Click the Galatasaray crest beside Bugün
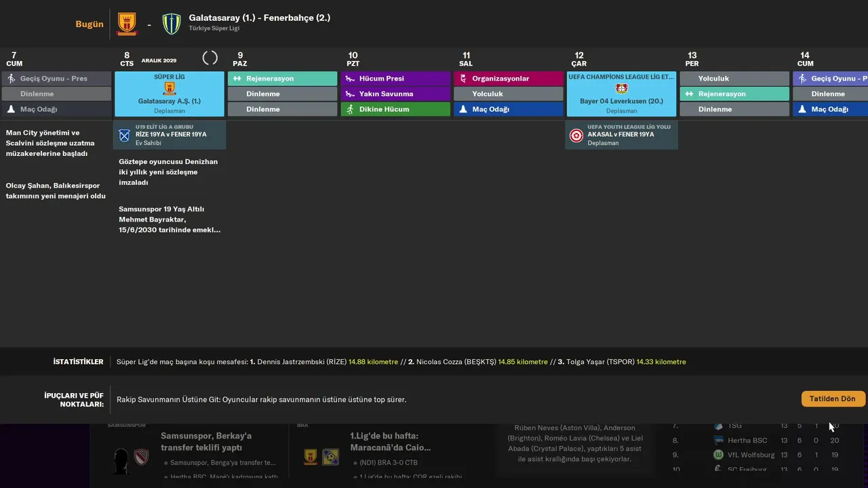Image resolution: width=868 pixels, height=488 pixels. 127,24
